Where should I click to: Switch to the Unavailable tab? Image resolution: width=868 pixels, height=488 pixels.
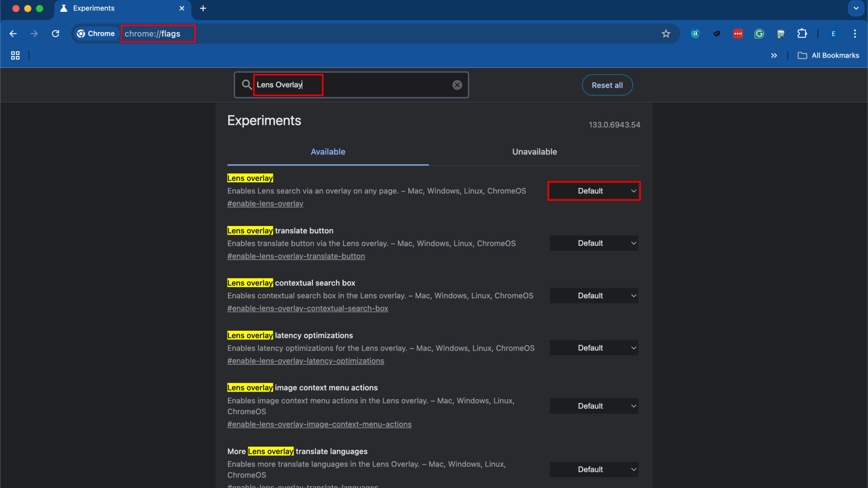(534, 151)
